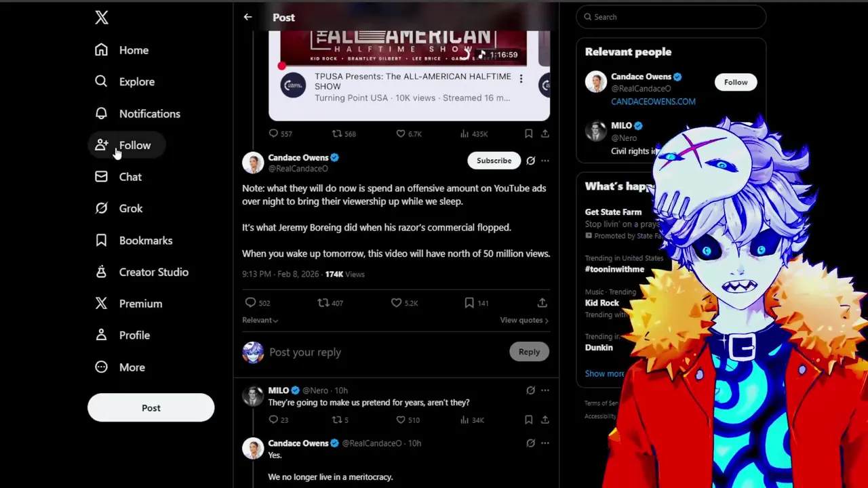
Task: Bookmark the main post with 141 bookmarks
Action: (469, 303)
